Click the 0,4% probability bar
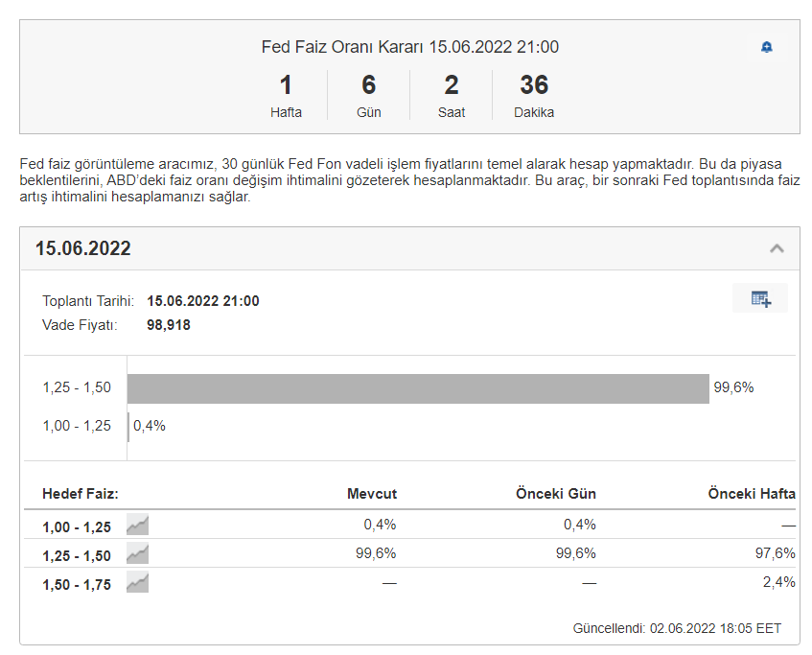 click(128, 427)
